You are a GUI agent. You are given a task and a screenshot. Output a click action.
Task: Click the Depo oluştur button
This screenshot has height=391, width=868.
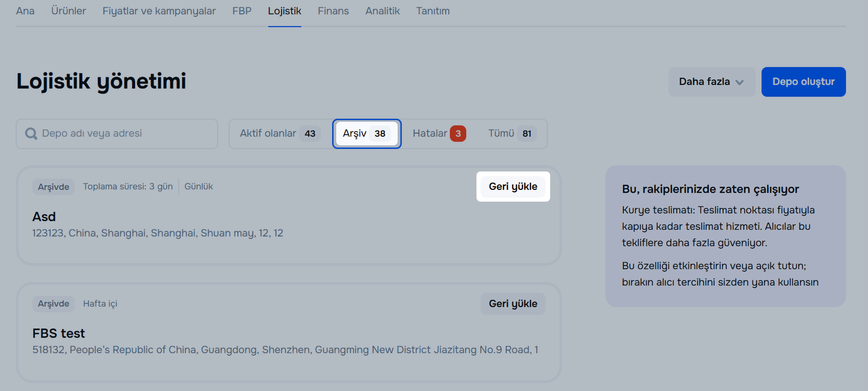803,82
